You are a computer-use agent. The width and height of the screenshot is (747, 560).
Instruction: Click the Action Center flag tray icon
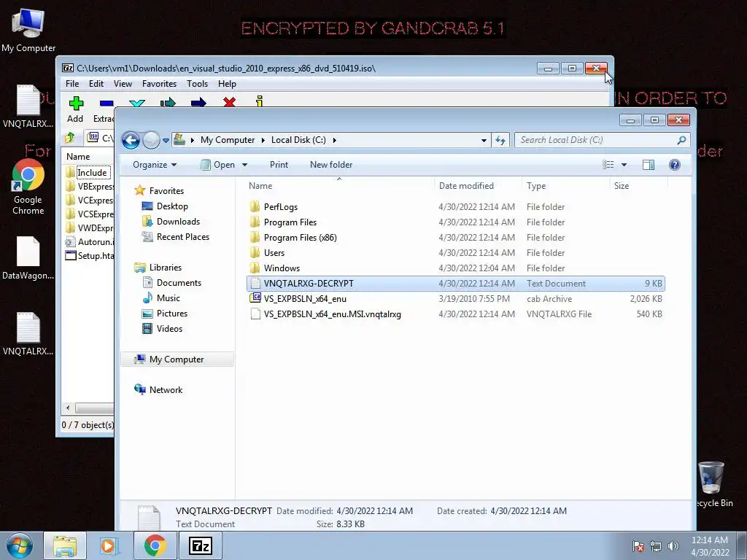(x=638, y=546)
